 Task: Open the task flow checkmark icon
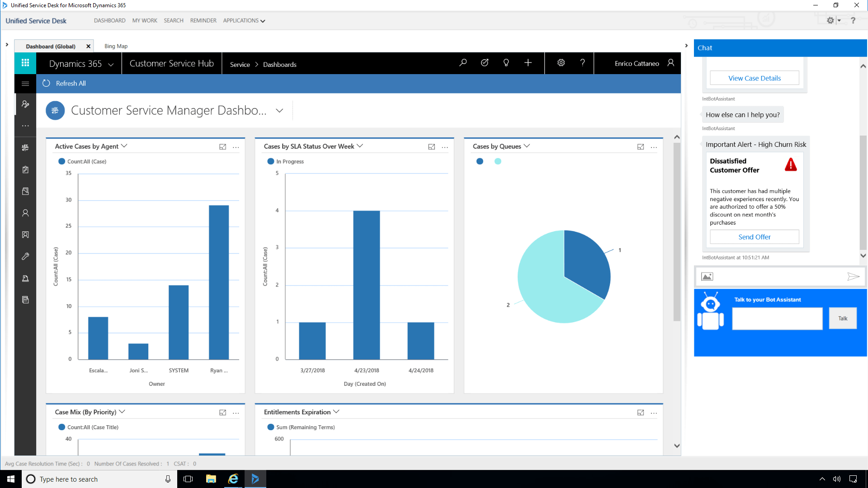click(485, 63)
